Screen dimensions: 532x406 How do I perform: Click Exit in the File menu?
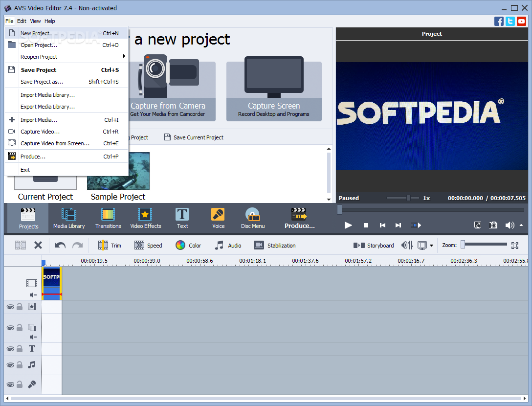coord(67,170)
